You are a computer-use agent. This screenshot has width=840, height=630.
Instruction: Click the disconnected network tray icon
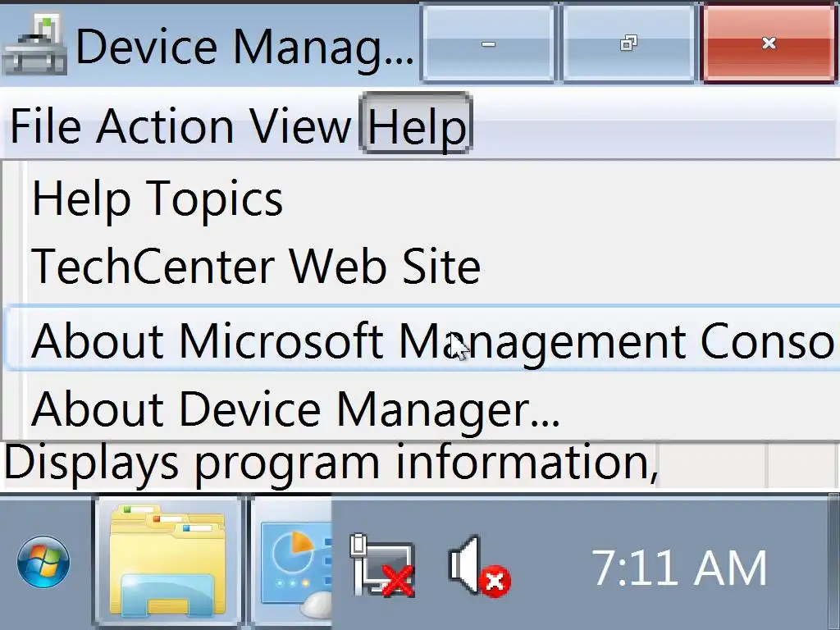(x=381, y=566)
